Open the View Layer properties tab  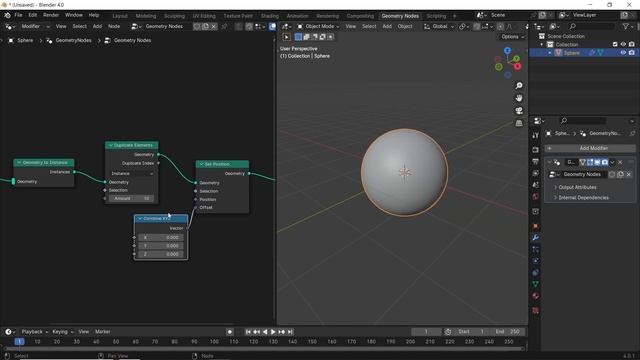point(536,173)
